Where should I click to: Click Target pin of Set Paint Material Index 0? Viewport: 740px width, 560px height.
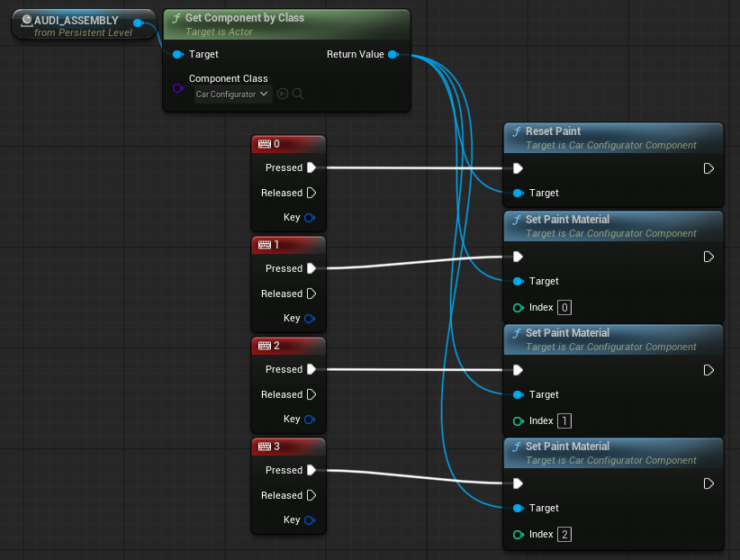(x=519, y=282)
